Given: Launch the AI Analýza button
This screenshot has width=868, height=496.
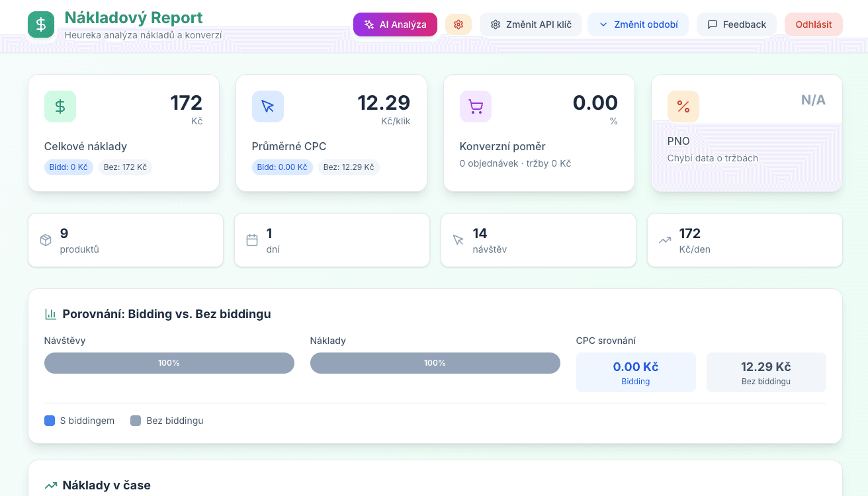Looking at the screenshot, I should [395, 24].
